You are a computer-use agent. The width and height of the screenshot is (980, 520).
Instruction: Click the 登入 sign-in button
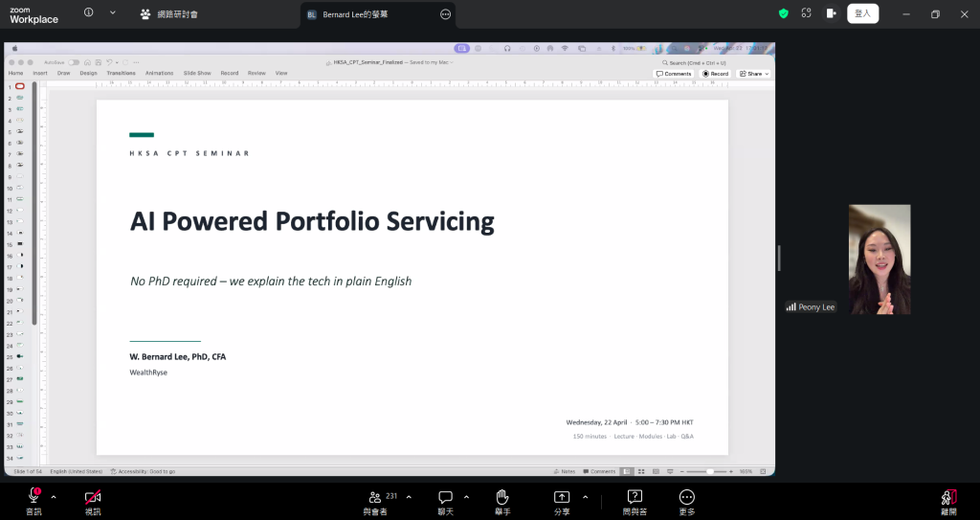(862, 13)
